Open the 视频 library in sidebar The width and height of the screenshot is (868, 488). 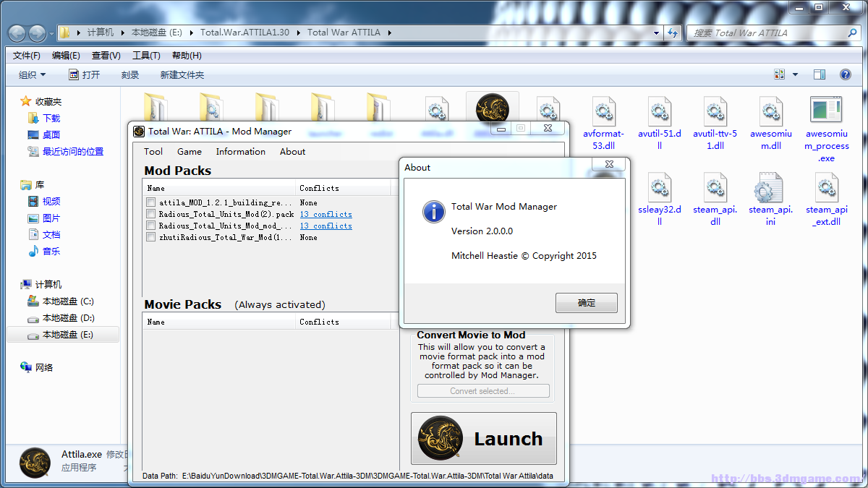pyautogui.click(x=51, y=201)
